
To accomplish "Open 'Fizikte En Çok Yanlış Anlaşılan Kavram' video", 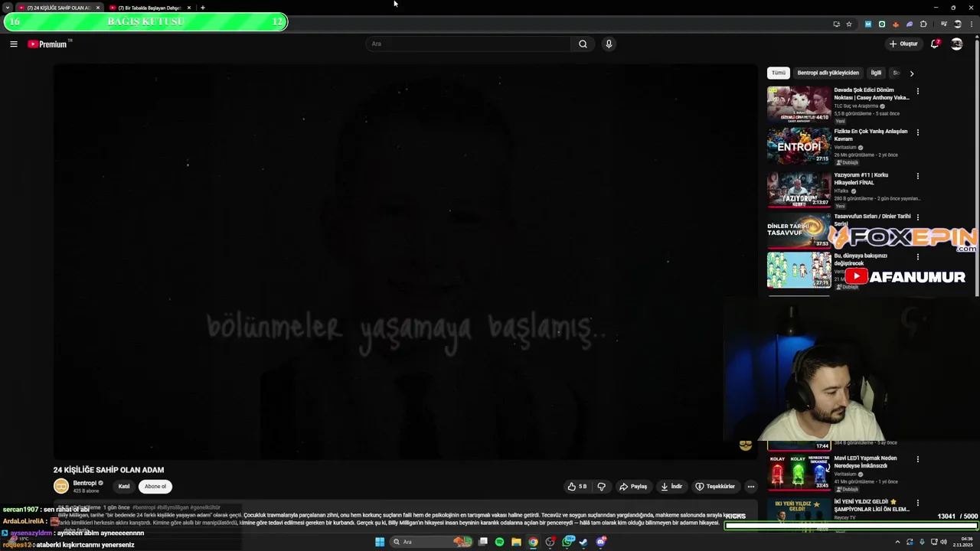I will (x=871, y=135).
